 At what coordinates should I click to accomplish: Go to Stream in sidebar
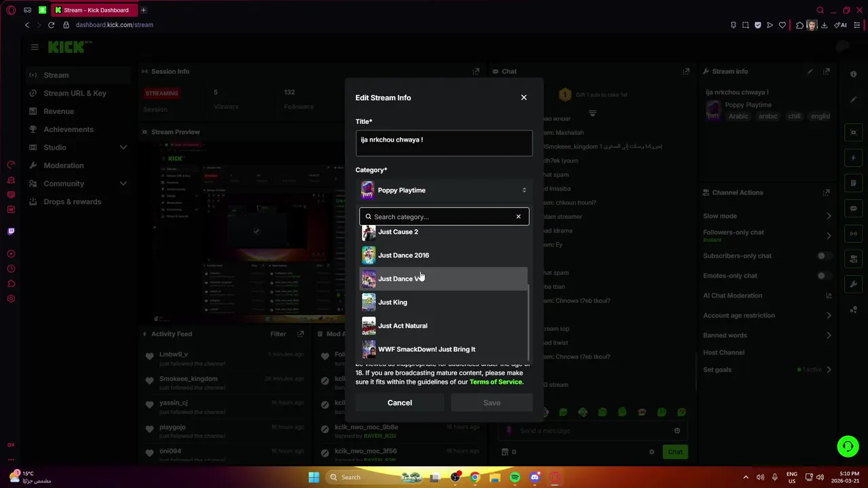[78, 75]
